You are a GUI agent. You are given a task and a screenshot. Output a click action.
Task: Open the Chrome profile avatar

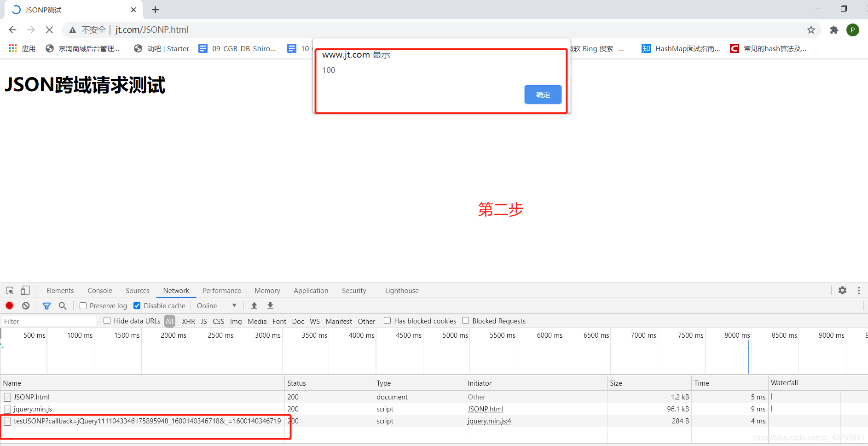tap(852, 30)
